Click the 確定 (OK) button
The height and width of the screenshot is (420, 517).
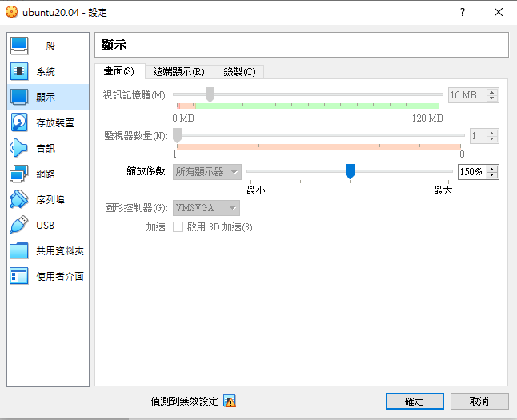[414, 401]
